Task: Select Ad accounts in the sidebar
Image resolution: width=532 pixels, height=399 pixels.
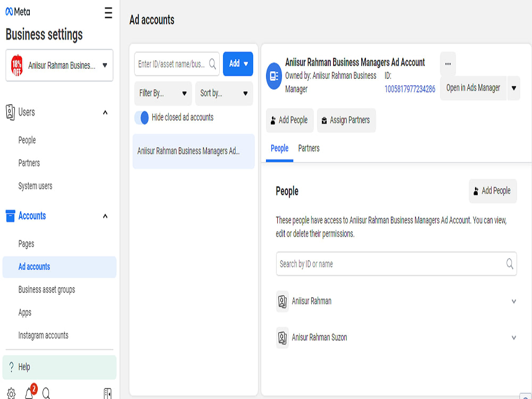Action: click(x=60, y=267)
